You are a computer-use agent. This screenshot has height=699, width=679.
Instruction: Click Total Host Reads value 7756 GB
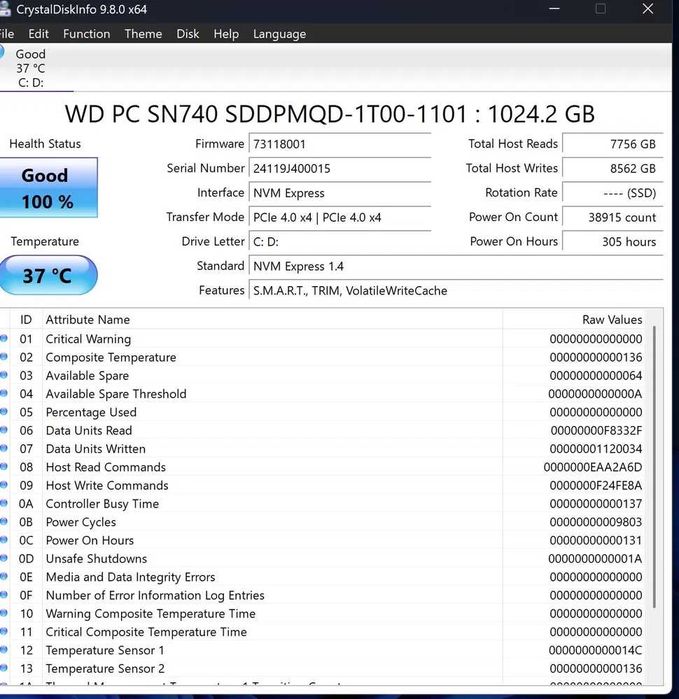(613, 144)
